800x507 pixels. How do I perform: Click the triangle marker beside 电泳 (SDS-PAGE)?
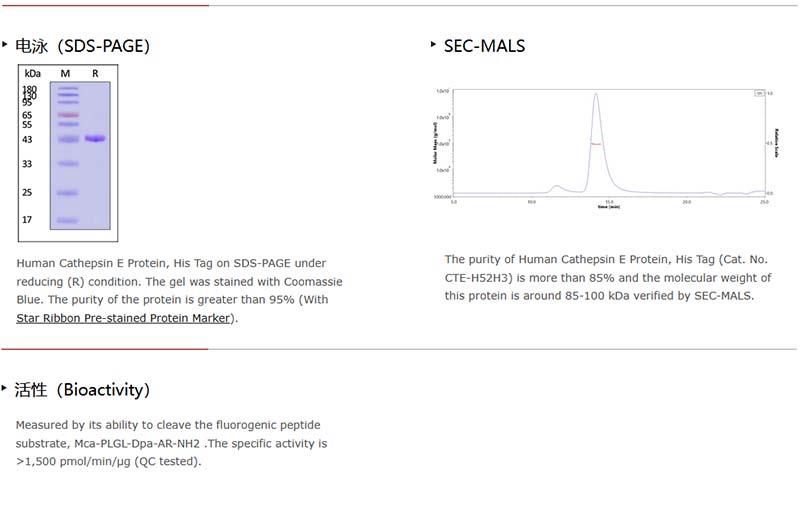(6, 44)
